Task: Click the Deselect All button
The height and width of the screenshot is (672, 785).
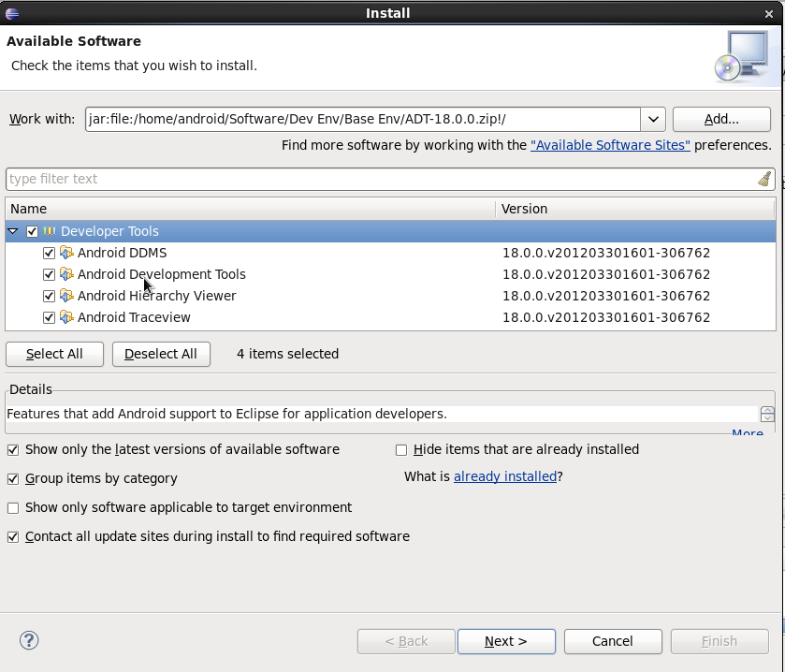Action: [161, 354]
